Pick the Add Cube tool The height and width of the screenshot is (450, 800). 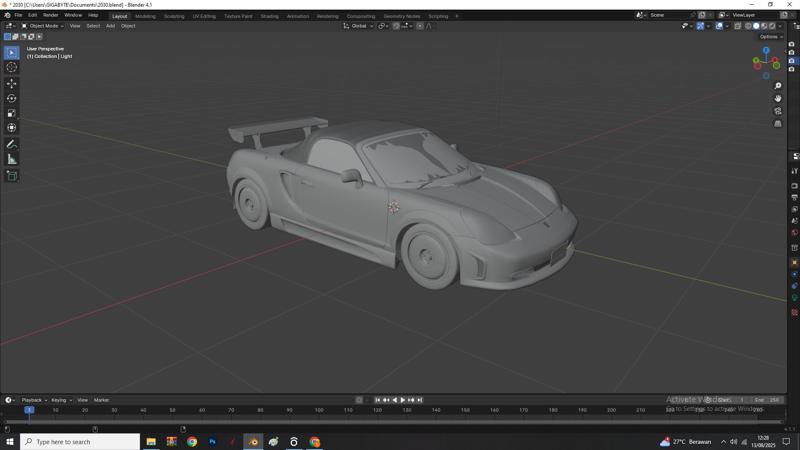tap(11, 176)
